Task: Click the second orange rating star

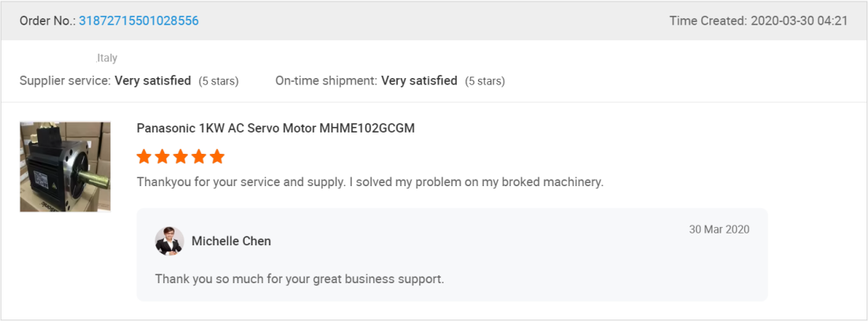Action: (163, 156)
